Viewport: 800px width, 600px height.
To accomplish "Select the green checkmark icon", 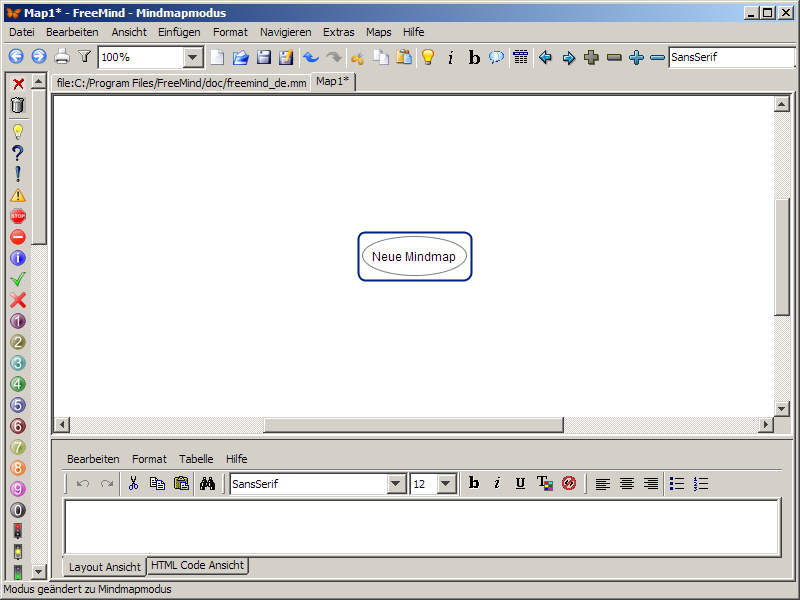I will pos(17,279).
